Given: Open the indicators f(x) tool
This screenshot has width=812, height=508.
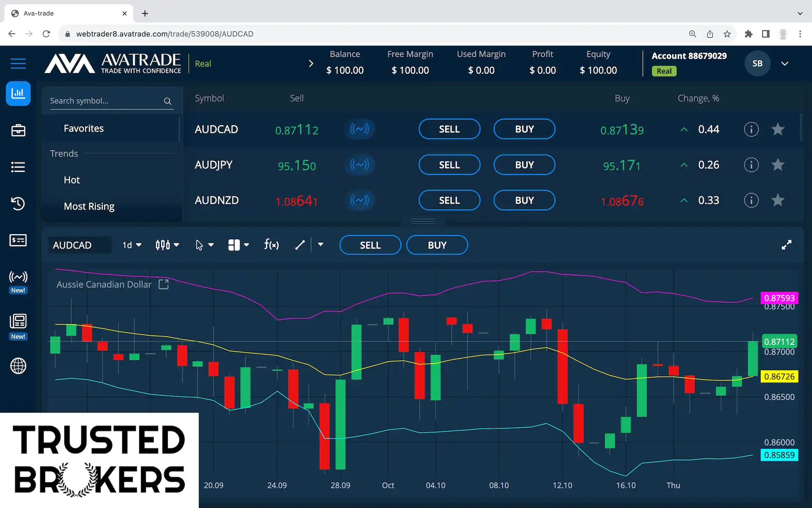Looking at the screenshot, I should click(x=271, y=245).
